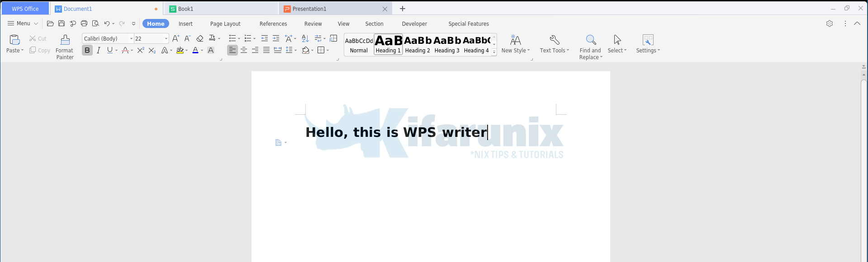Toggle Bold formatting
The height and width of the screenshot is (262, 868).
pos(87,50)
